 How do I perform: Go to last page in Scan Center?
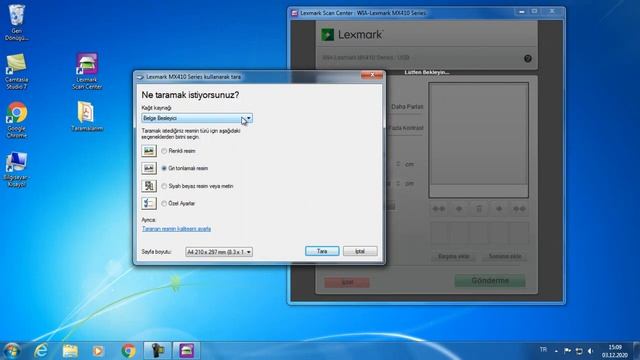(519, 209)
